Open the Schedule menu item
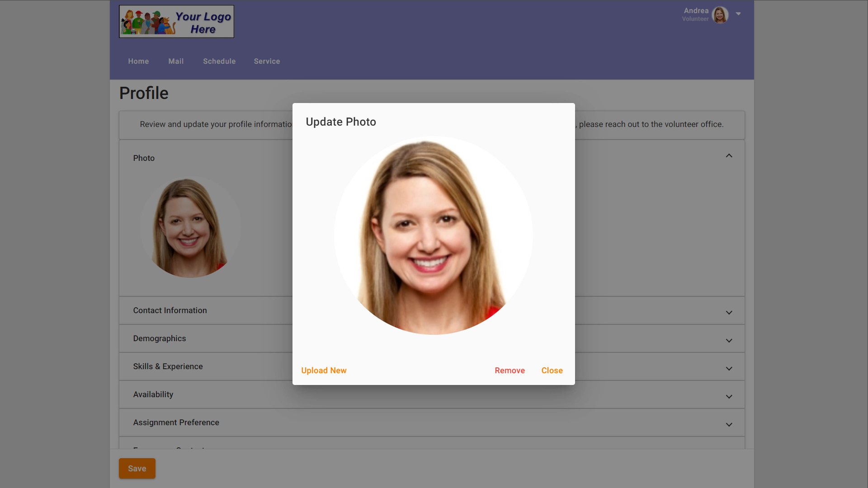 (x=219, y=61)
